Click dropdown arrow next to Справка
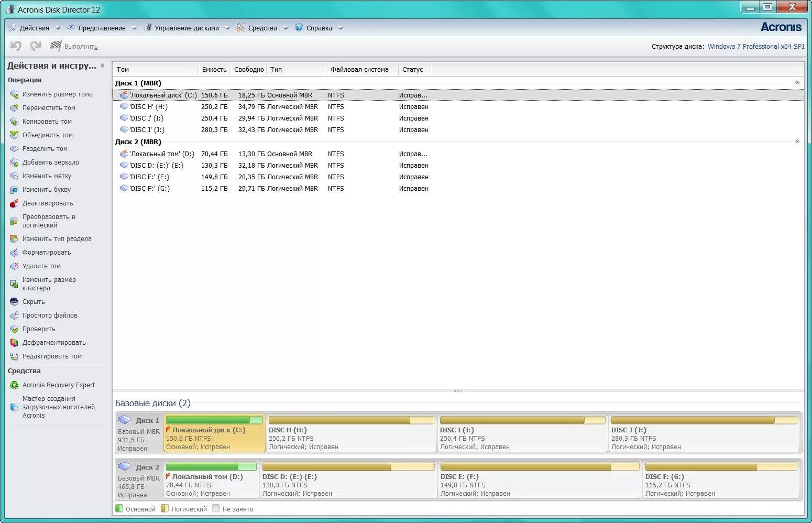Screen dimensions: 812x523 (341, 28)
